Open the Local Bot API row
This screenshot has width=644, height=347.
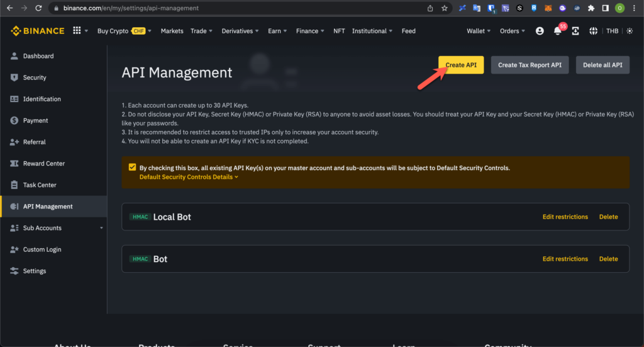click(375, 217)
